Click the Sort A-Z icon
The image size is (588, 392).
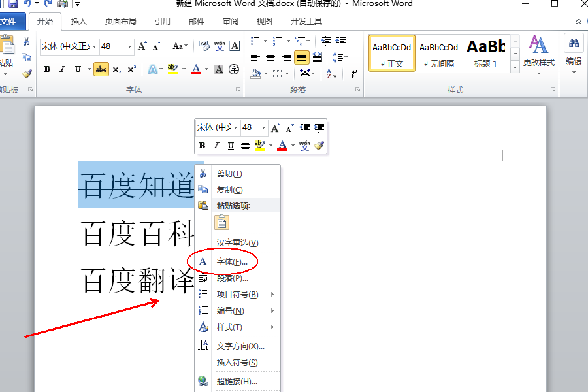331,74
